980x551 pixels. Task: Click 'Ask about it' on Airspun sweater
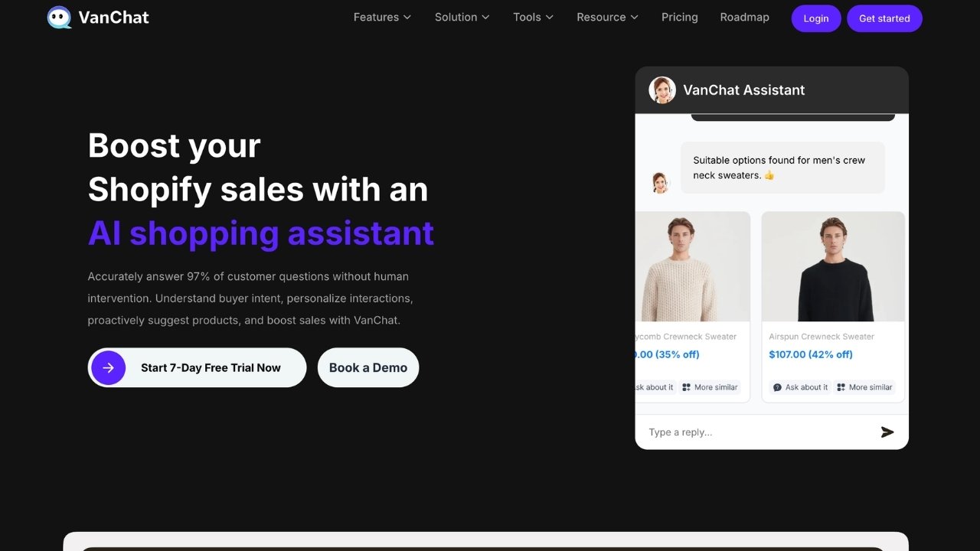[x=800, y=387]
